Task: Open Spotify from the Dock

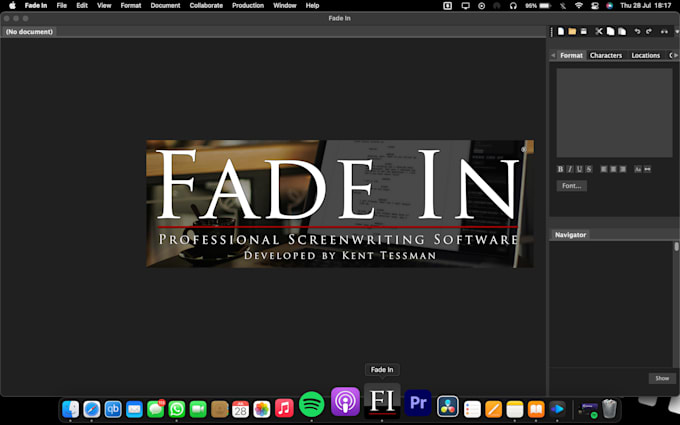Action: click(x=311, y=404)
